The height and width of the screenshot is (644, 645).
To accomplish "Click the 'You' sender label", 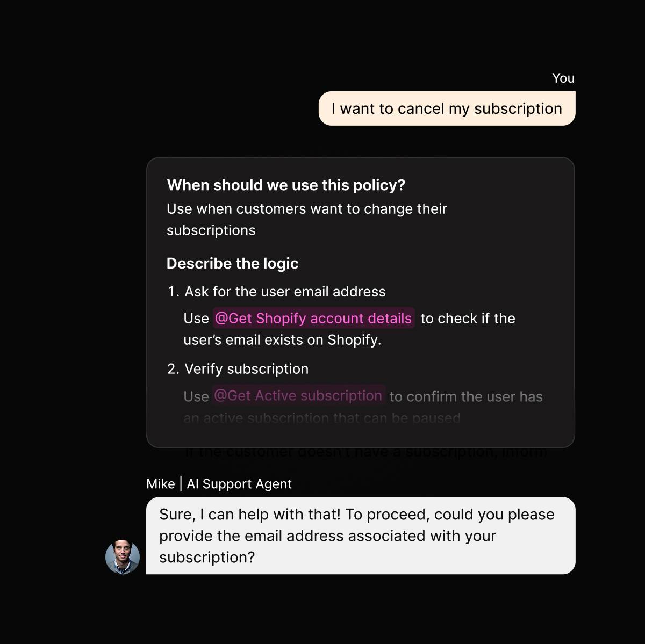I will [x=563, y=78].
